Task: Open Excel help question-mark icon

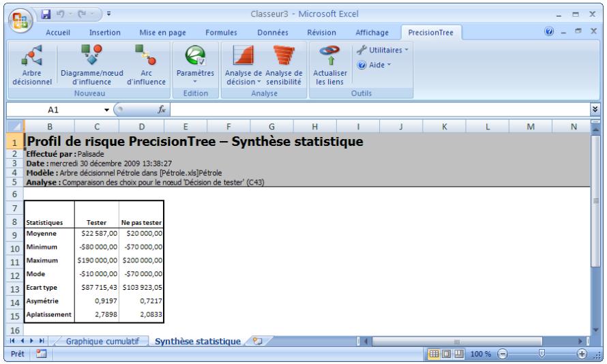Action: coord(548,31)
